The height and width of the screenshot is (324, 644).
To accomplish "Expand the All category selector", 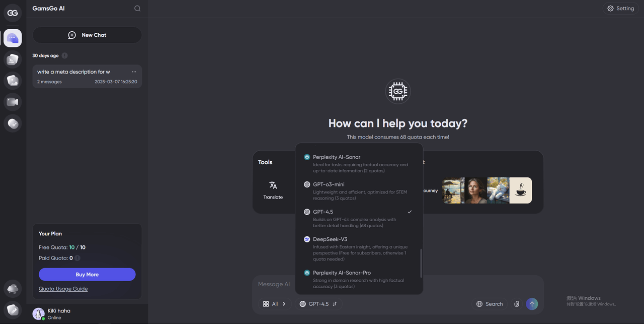I will (x=274, y=304).
